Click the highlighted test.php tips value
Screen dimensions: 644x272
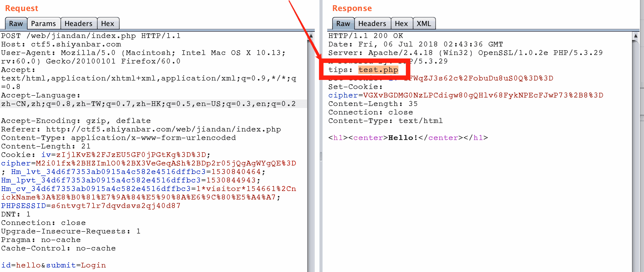coord(378,70)
